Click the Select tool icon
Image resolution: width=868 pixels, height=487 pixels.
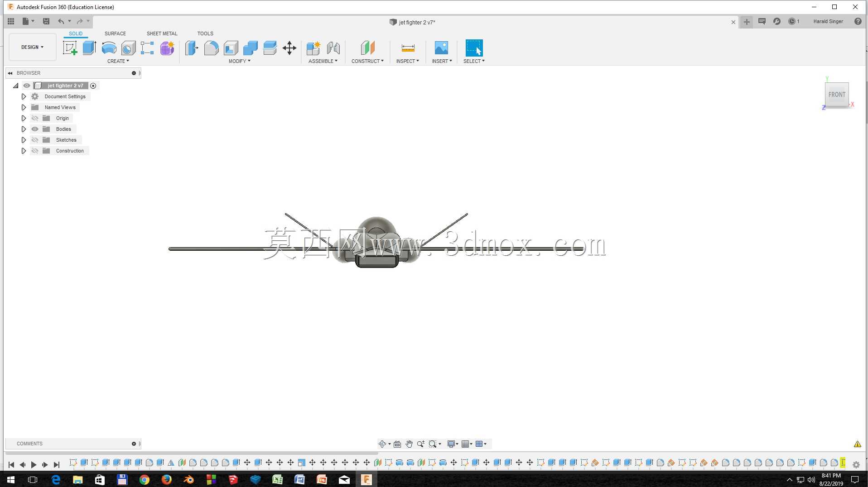[x=474, y=48]
